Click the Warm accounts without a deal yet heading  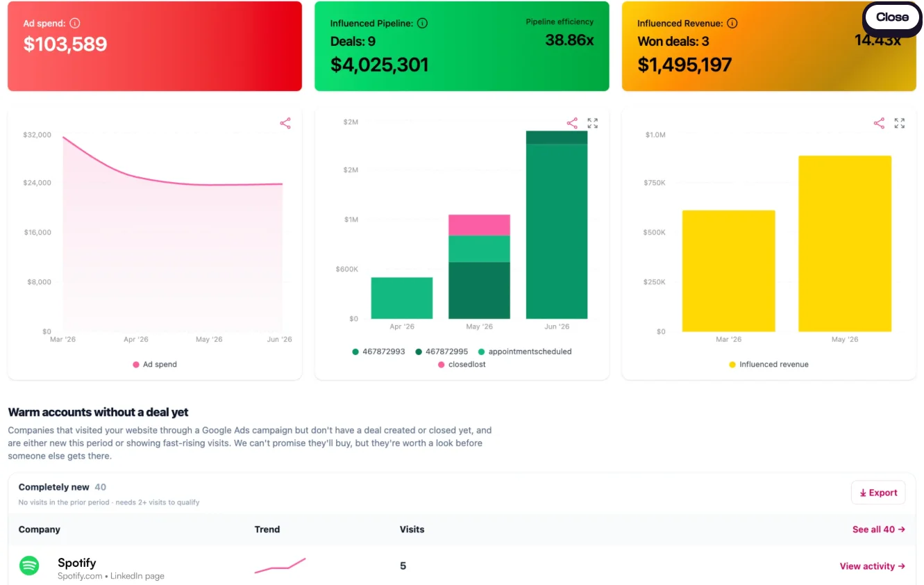point(99,412)
